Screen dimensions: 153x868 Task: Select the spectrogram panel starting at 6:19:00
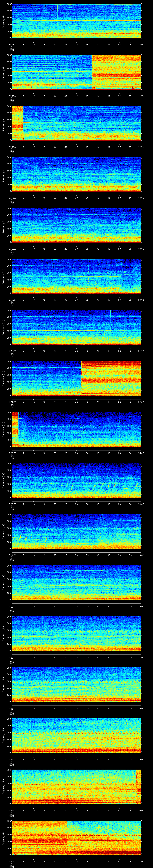tap(76, 276)
